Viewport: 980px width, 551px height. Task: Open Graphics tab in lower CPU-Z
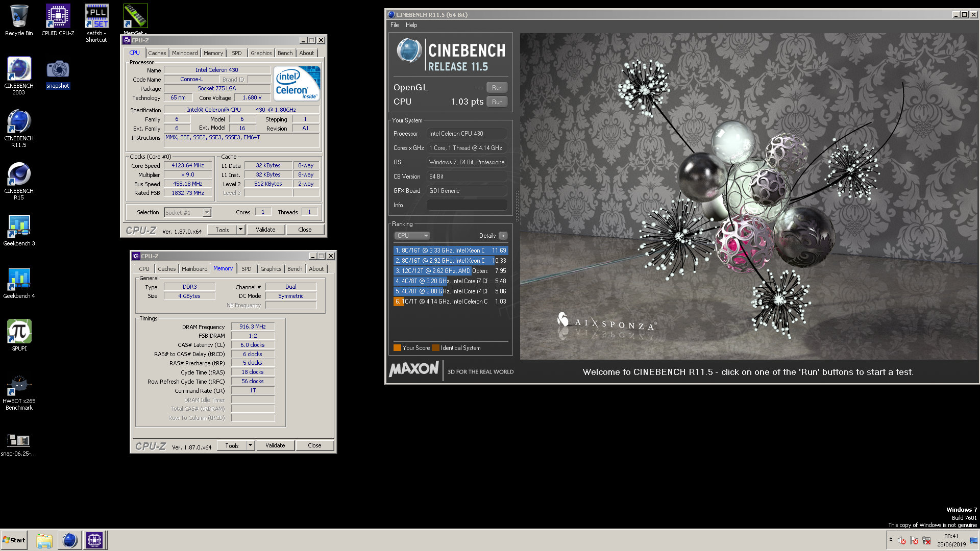pos(271,269)
